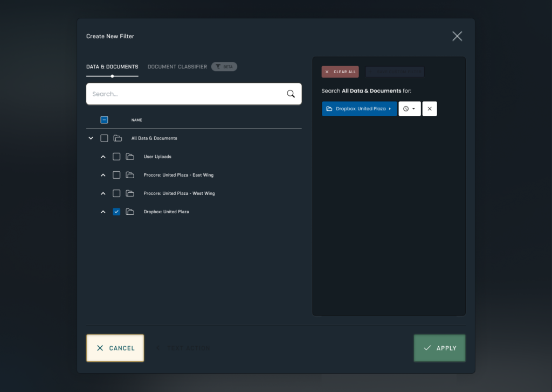Select the Data & Documents tab
Screen dimensions: 552x392
[x=112, y=67]
